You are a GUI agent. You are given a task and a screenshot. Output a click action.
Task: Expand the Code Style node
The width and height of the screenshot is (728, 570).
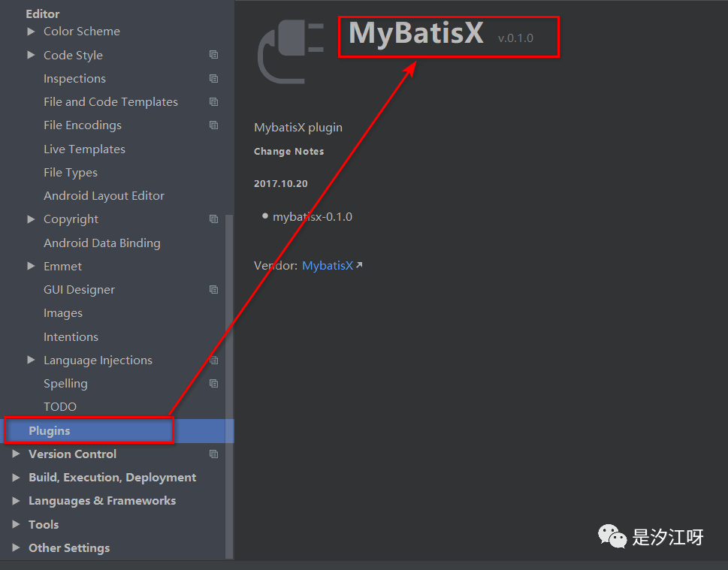[x=31, y=55]
